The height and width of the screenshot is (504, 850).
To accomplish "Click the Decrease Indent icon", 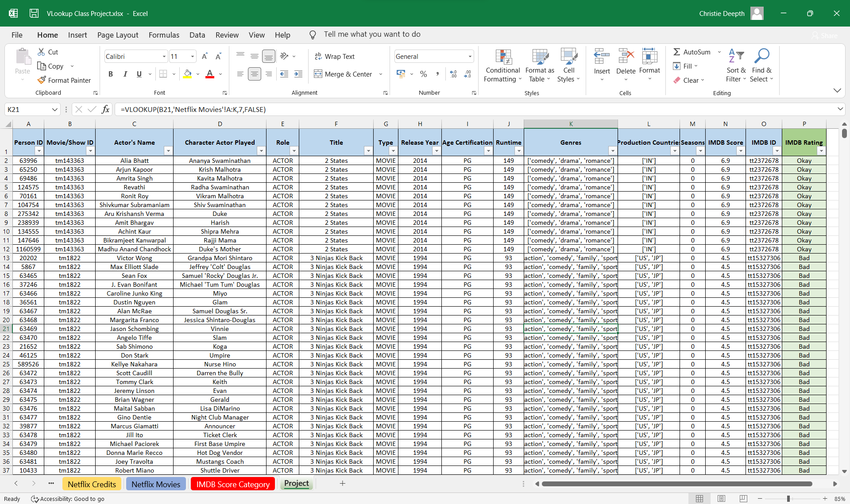I will [x=284, y=74].
